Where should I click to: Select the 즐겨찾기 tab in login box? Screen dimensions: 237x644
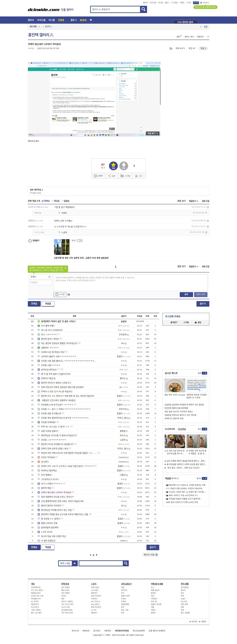(174, 323)
